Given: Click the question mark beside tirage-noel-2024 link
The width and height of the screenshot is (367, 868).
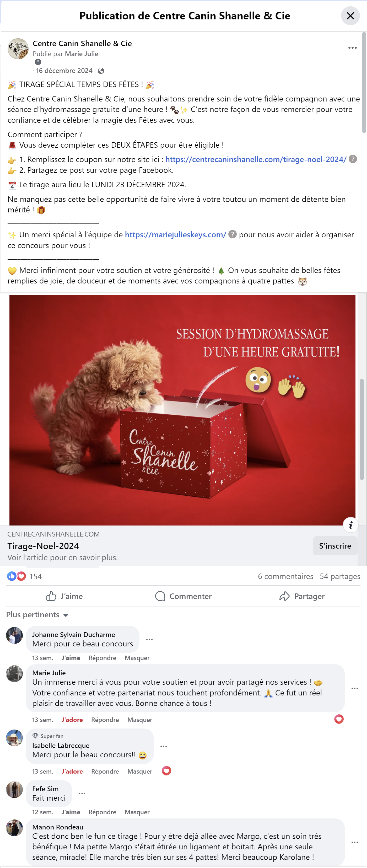Looking at the screenshot, I should (x=353, y=159).
